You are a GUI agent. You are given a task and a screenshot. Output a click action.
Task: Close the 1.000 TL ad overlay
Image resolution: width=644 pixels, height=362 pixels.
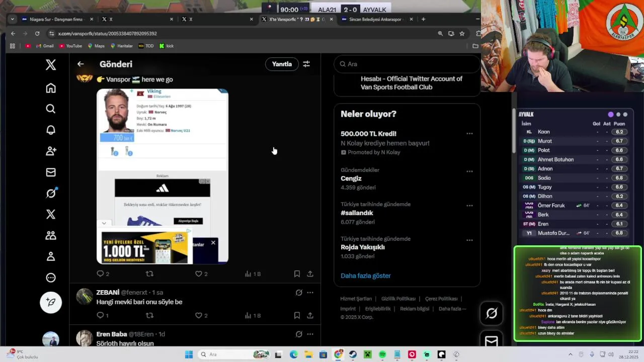(x=213, y=243)
